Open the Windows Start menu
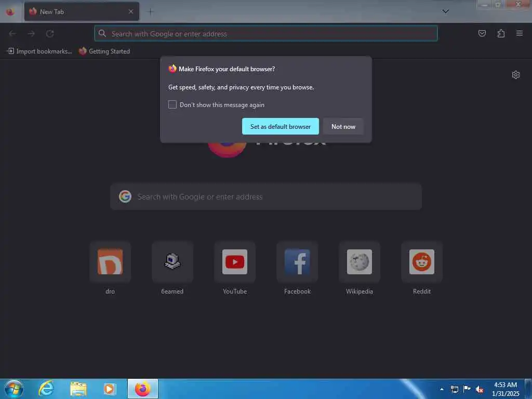Screen dimensions: 532x399 tap(14, 389)
